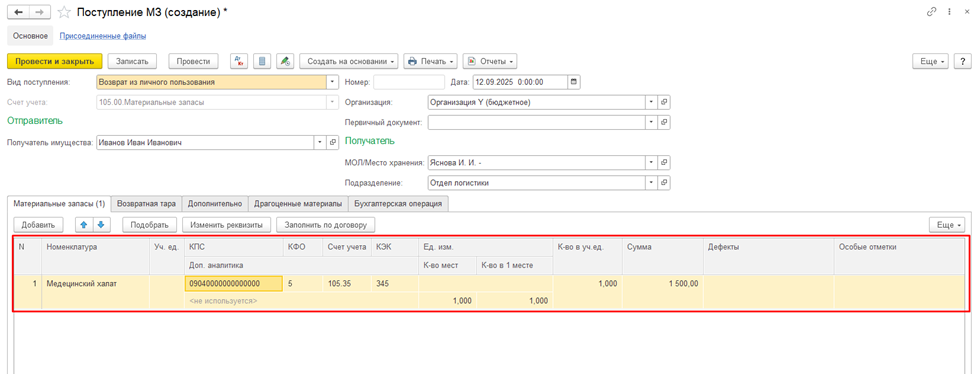This screenshot has height=374, width=974.
Task: Select the Материальные запасы (1) tab
Action: (59, 204)
